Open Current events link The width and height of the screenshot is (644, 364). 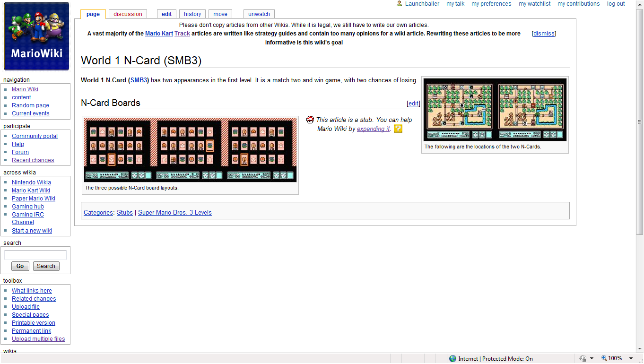pyautogui.click(x=31, y=113)
